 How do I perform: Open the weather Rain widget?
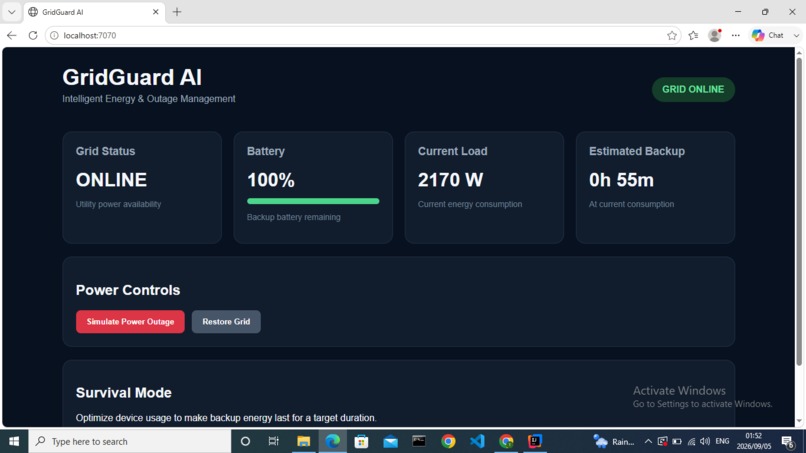614,441
